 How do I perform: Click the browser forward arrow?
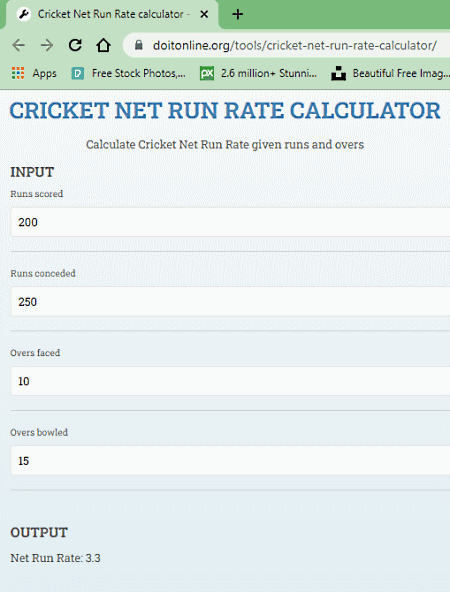click(47, 45)
